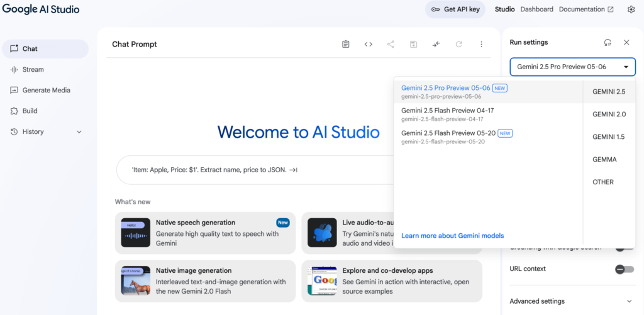Open Learn more about Gemini models link
Image resolution: width=644 pixels, height=315 pixels.
pos(452,236)
